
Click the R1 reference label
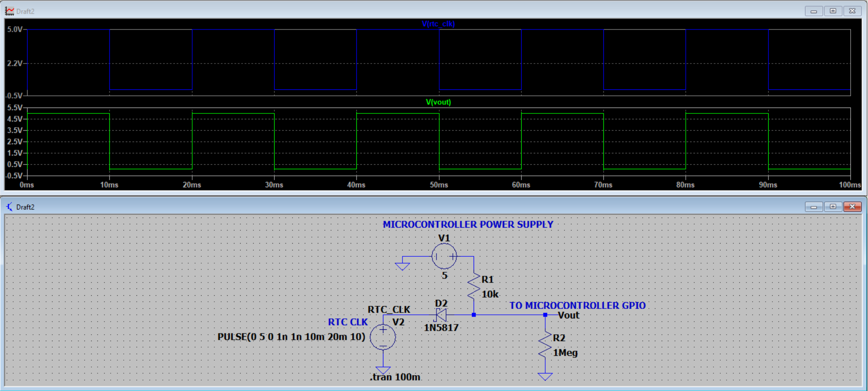(x=487, y=279)
